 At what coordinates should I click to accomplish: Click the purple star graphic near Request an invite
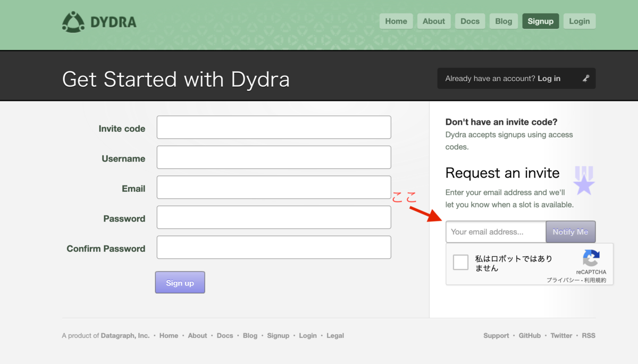pyautogui.click(x=584, y=181)
